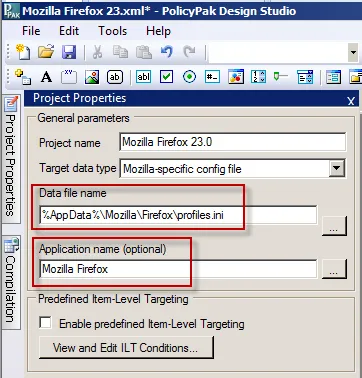The height and width of the screenshot is (378, 362).
Task: Click the Project name input field
Action: (233, 142)
